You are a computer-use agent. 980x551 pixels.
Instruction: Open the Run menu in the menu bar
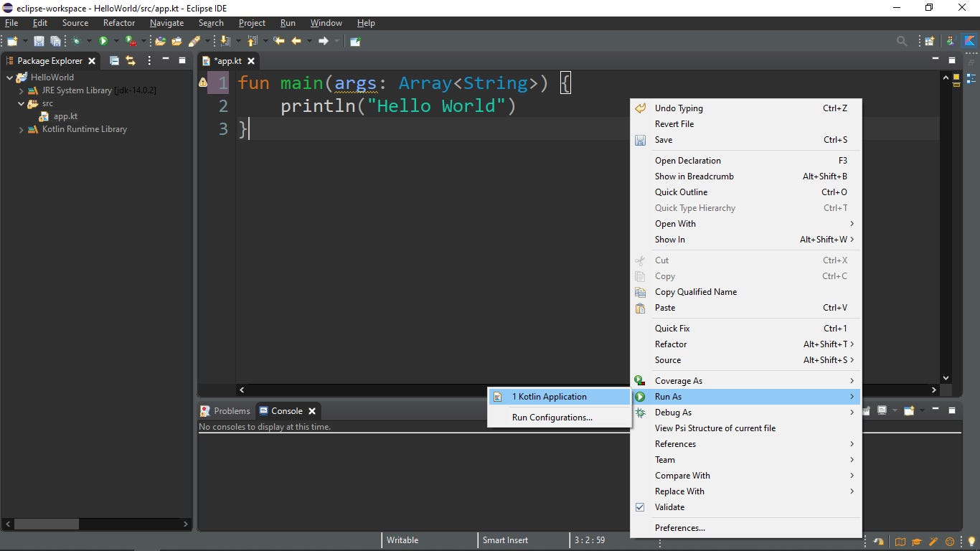coord(288,23)
